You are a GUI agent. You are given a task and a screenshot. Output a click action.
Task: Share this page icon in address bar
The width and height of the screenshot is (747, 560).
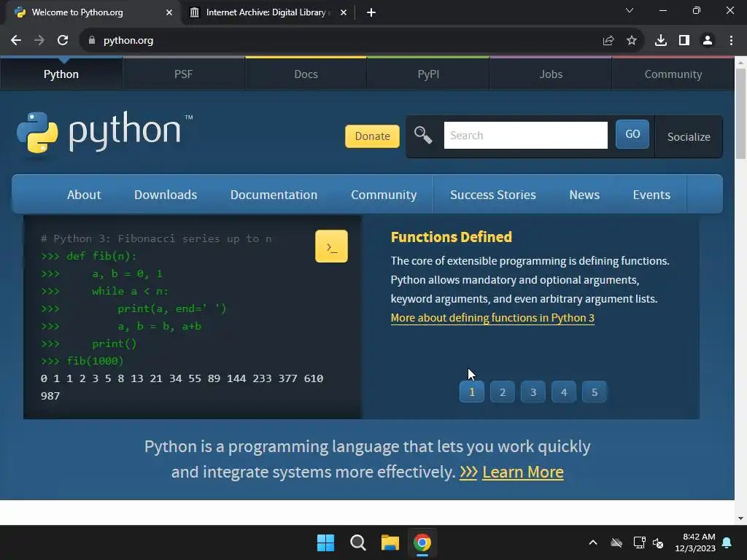point(608,41)
